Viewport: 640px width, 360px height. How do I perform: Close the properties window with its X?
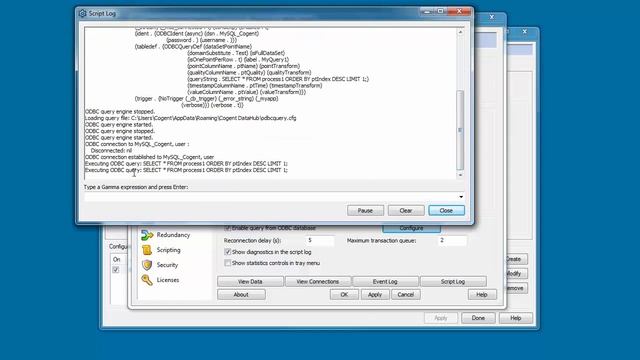pyautogui.click(x=492, y=17)
